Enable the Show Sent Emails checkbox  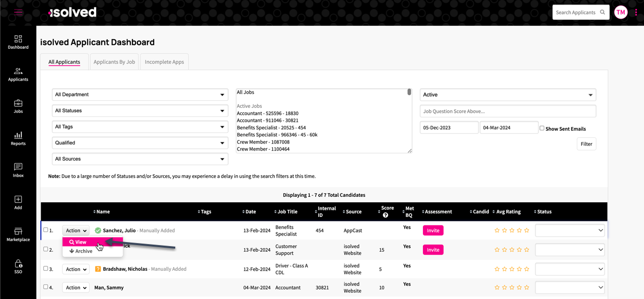(x=542, y=128)
